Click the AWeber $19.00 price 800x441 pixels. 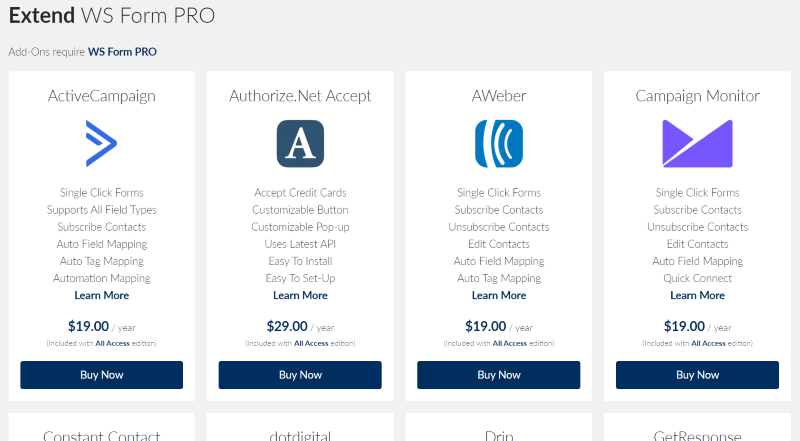coord(485,326)
